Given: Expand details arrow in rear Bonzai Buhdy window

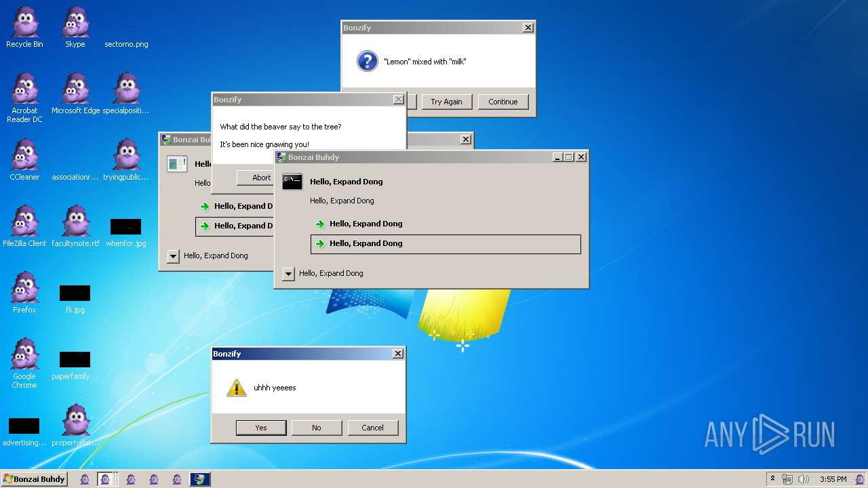Looking at the screenshot, I should tap(173, 256).
